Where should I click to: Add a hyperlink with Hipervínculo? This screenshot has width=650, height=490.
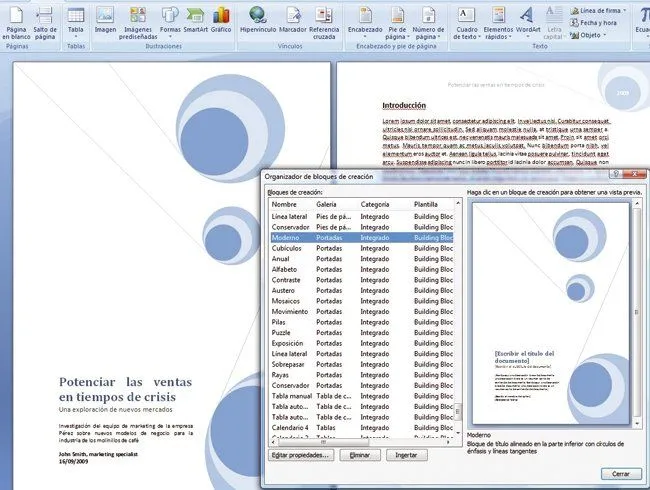pyautogui.click(x=258, y=21)
